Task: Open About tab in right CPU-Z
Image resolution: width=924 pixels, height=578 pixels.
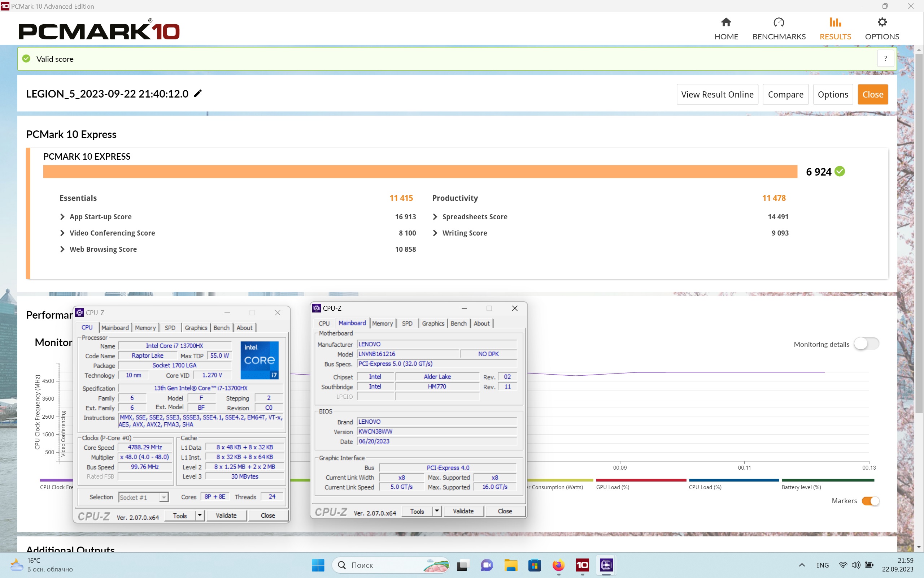Action: [481, 323]
